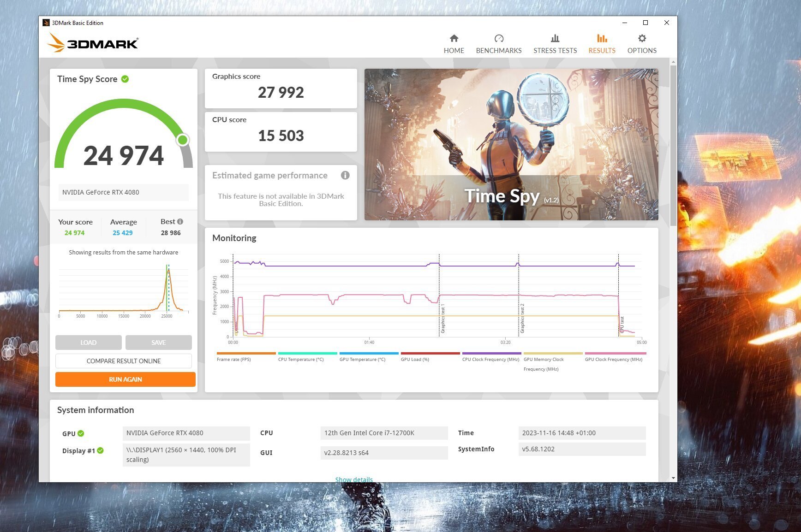Click the SAVE button
The image size is (801, 532).
tap(158, 343)
